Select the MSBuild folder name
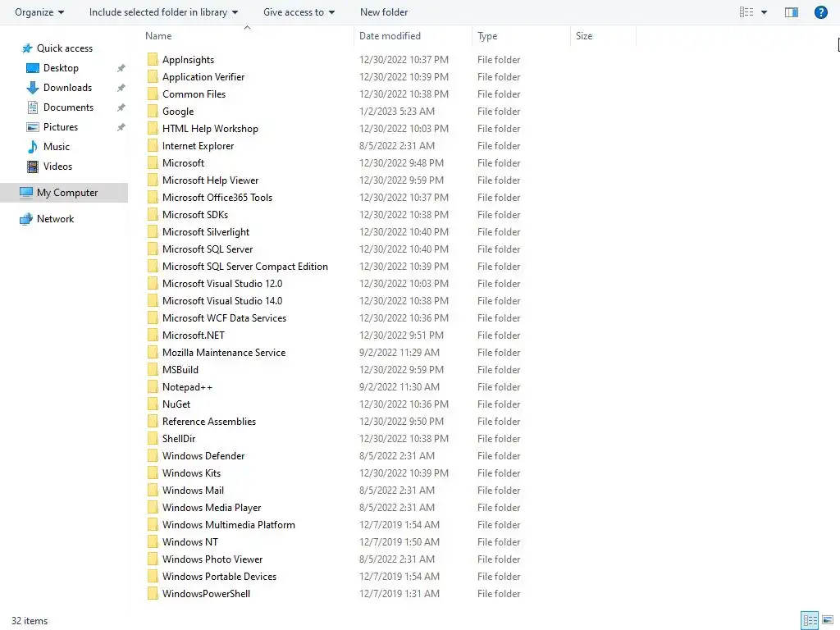 click(180, 370)
